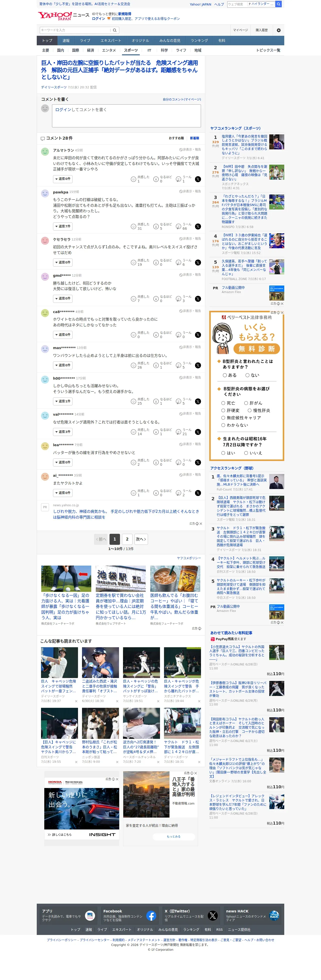Select ない for the B型肝炎 question
321x980 pixels.
(247, 375)
